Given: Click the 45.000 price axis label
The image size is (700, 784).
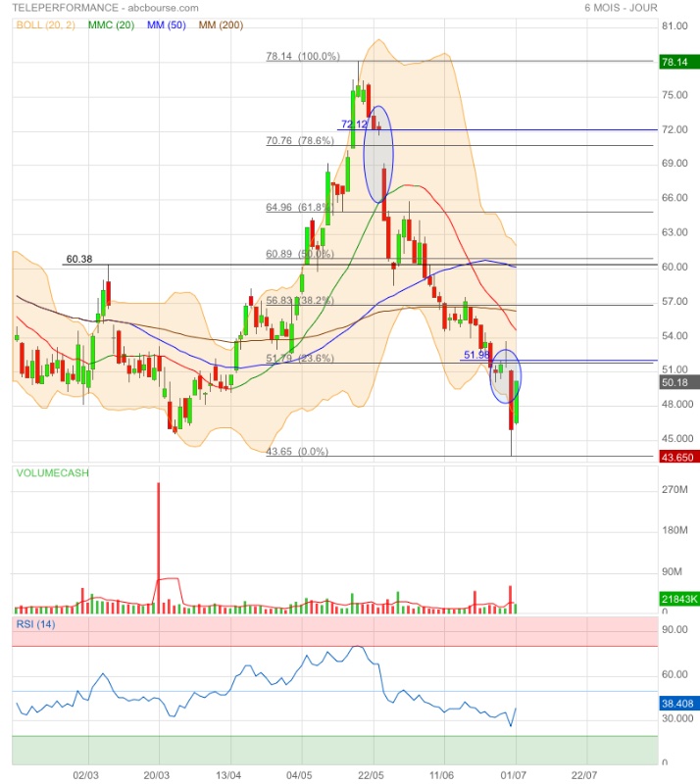Looking at the screenshot, I should pos(677,438).
